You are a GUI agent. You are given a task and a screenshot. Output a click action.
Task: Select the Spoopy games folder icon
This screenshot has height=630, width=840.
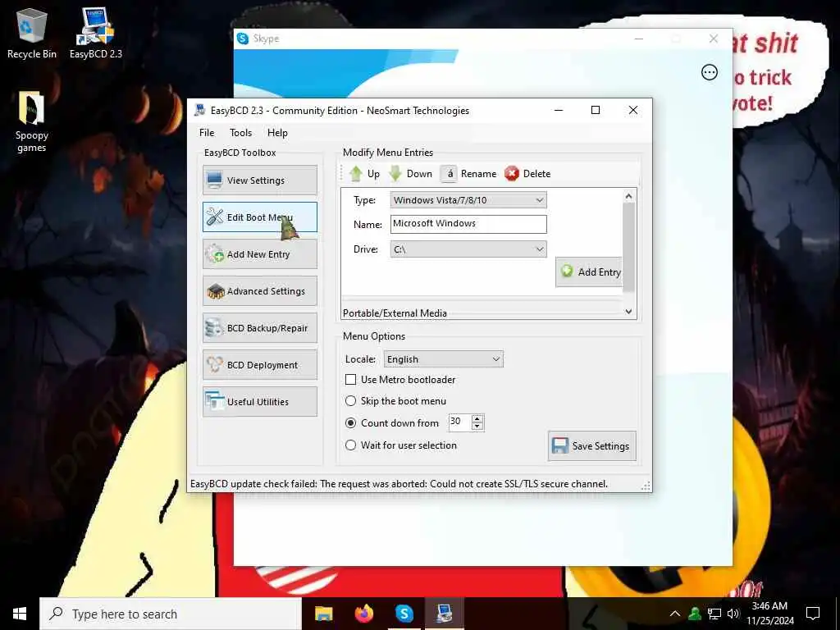click(x=32, y=121)
